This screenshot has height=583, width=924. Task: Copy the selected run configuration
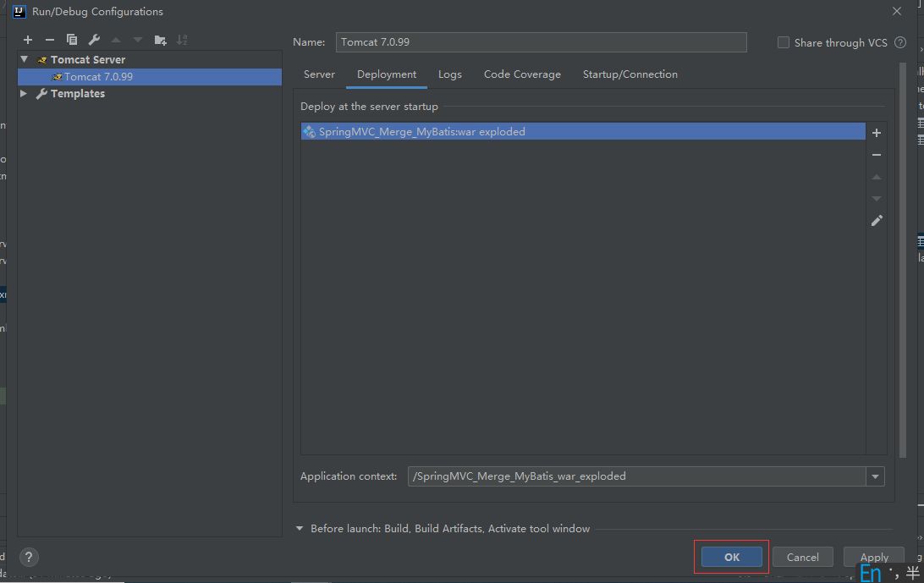tap(72, 40)
